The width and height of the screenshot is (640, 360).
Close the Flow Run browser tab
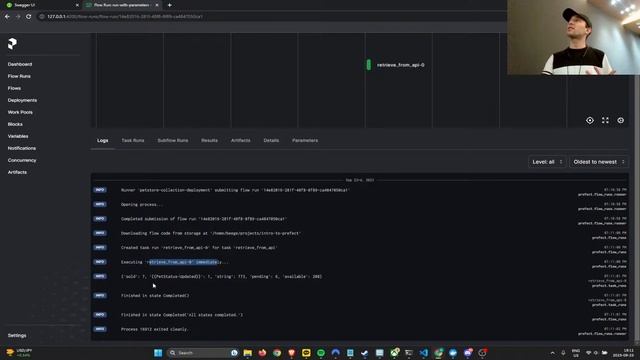click(x=157, y=5)
